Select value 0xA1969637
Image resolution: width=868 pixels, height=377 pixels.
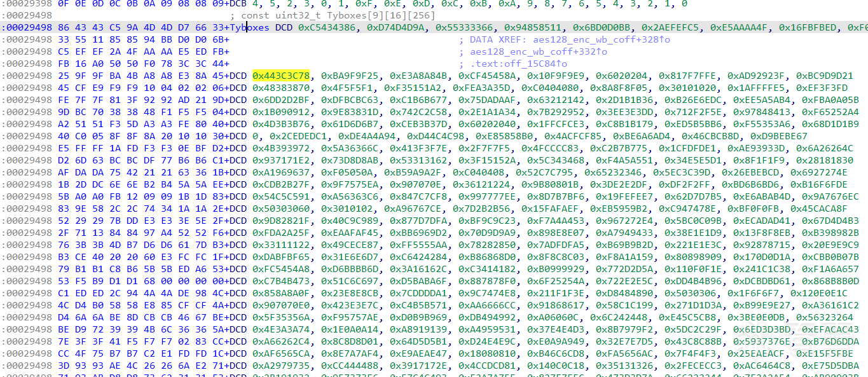(281, 173)
